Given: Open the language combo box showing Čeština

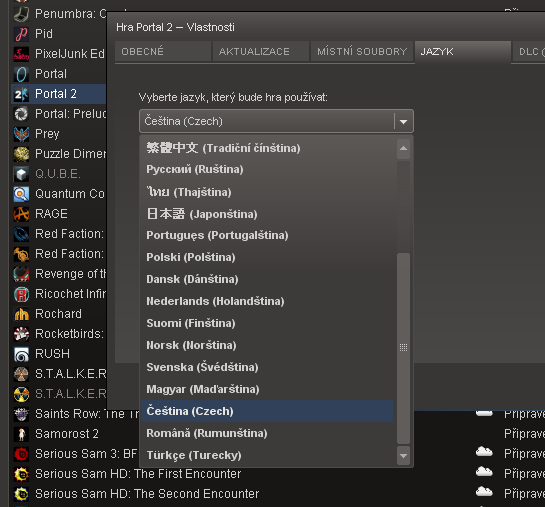Looking at the screenshot, I should (276, 121).
